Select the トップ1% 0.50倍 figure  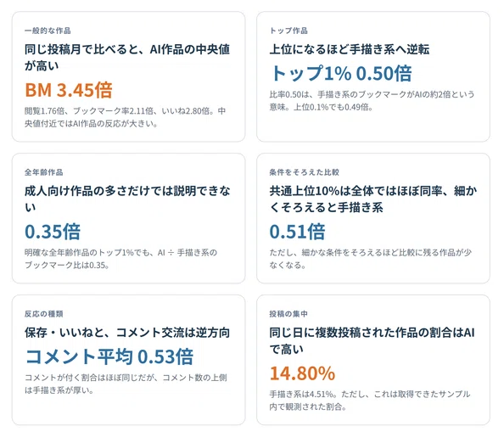pos(341,73)
